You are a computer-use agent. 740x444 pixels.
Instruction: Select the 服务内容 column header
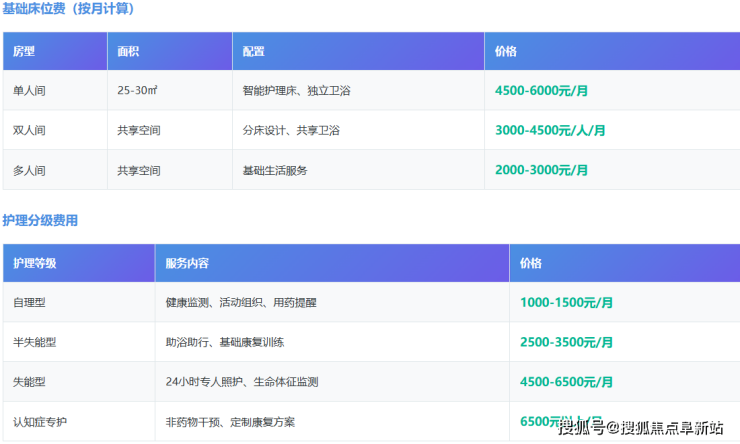click(x=187, y=263)
